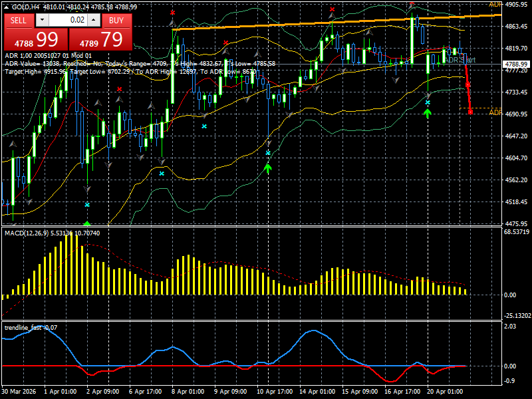The height and width of the screenshot is (399, 532).
Task: Click trendline scale value -0.9
Action: click(x=509, y=380)
